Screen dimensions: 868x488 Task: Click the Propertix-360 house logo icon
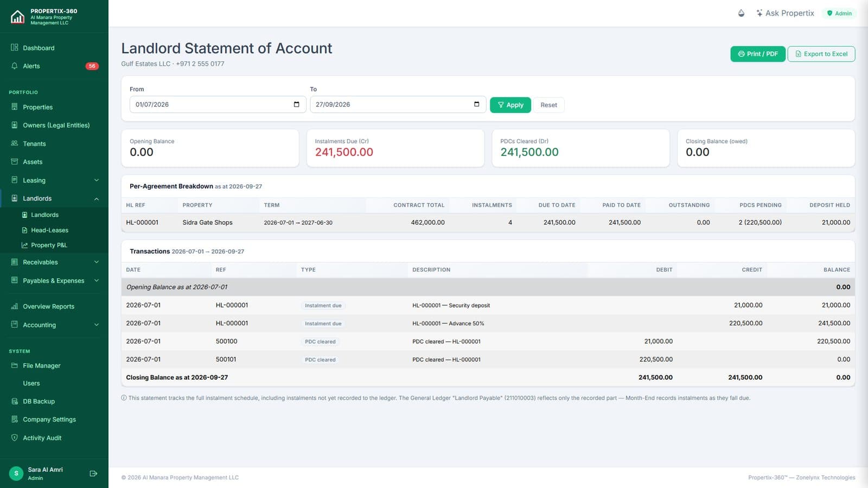[x=17, y=17]
